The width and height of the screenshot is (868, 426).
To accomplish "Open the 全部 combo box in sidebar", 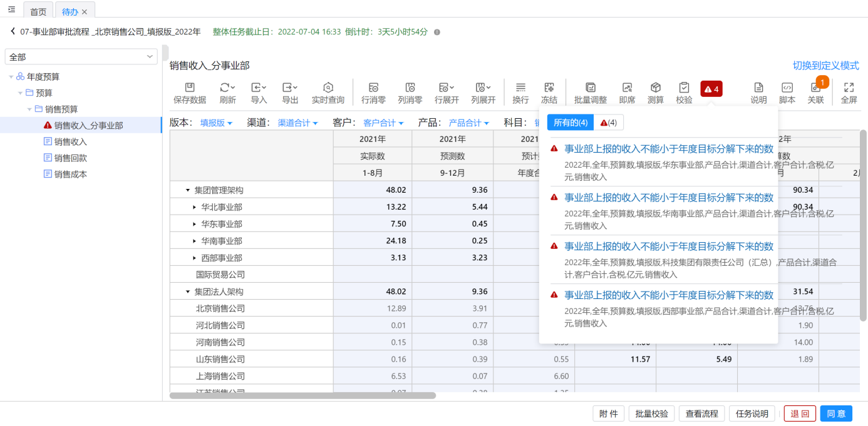I will click(81, 57).
